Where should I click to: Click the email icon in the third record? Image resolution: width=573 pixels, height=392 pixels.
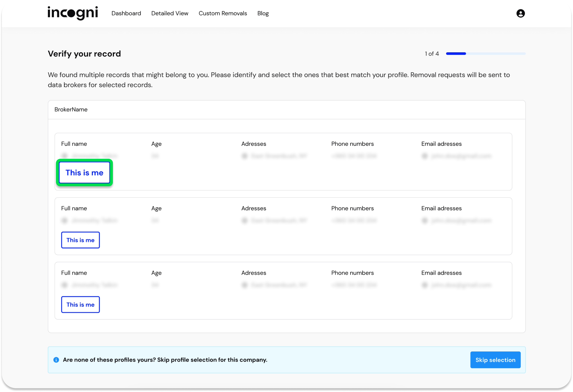point(424,285)
